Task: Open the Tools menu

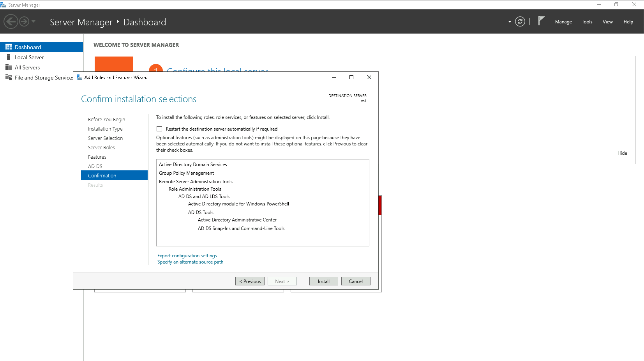Action: click(587, 22)
